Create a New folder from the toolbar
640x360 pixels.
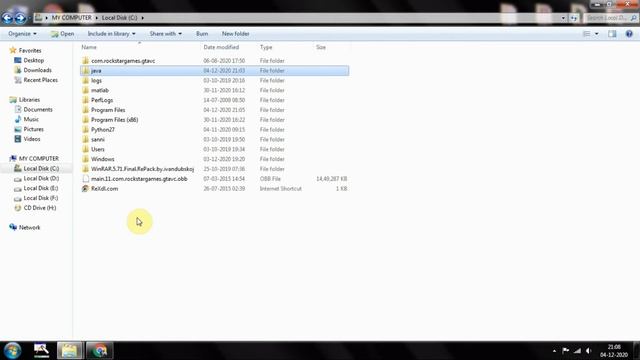(236, 34)
